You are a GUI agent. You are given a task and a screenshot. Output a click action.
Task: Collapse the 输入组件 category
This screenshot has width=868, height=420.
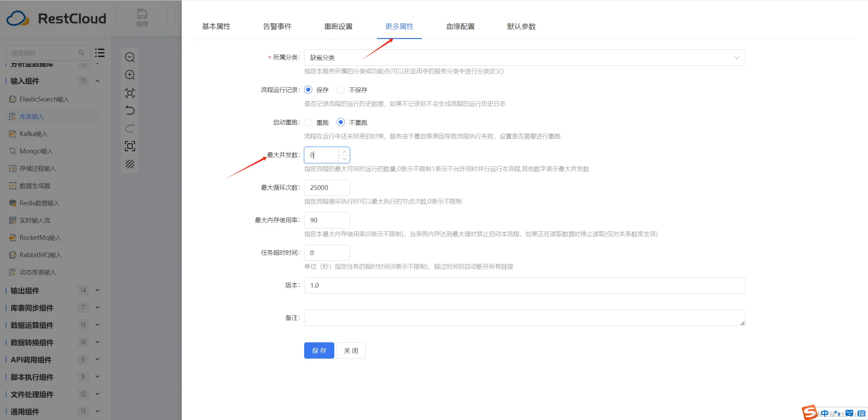click(97, 81)
